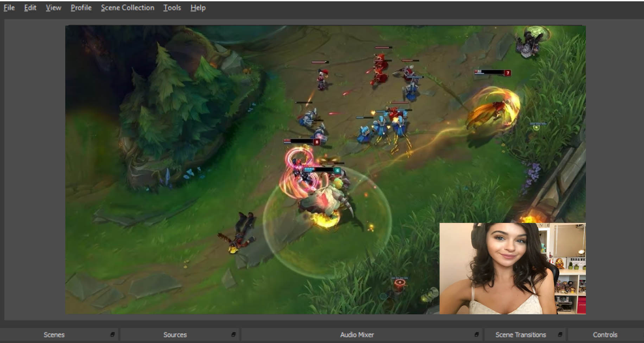This screenshot has height=343, width=644.
Task: Open the Help menu
Action: [198, 8]
